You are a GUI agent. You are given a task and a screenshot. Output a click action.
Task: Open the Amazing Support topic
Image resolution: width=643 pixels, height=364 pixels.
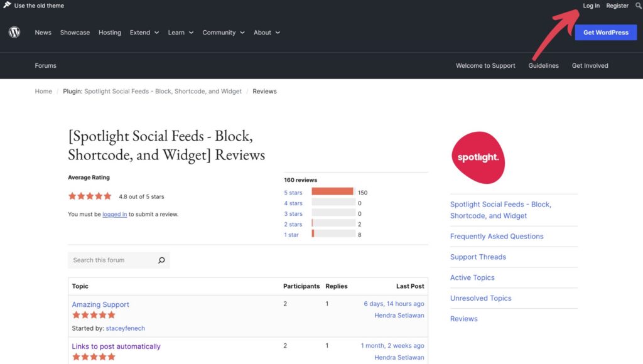click(x=100, y=304)
